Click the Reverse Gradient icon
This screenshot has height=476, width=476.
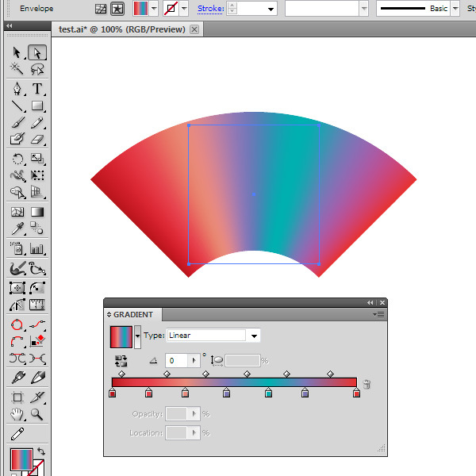121,360
